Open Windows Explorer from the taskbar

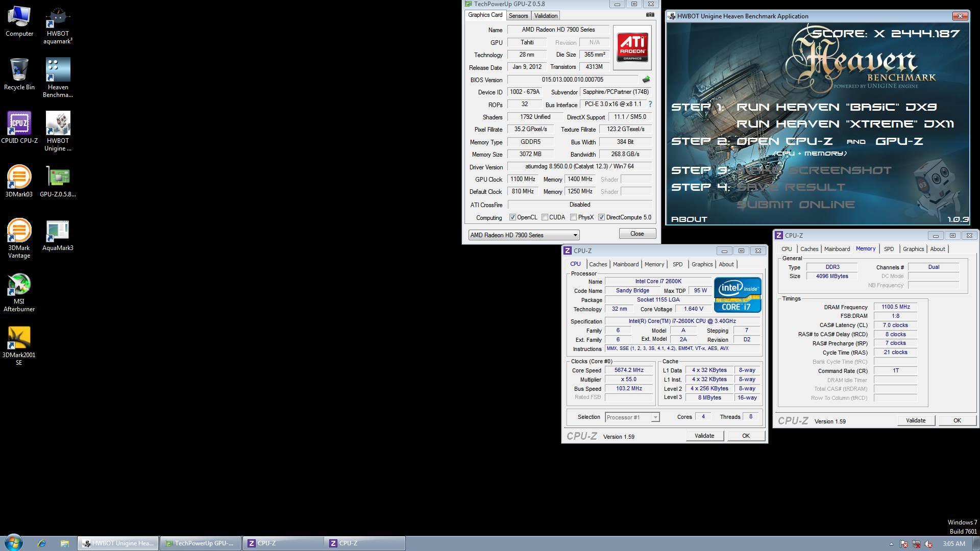64,543
